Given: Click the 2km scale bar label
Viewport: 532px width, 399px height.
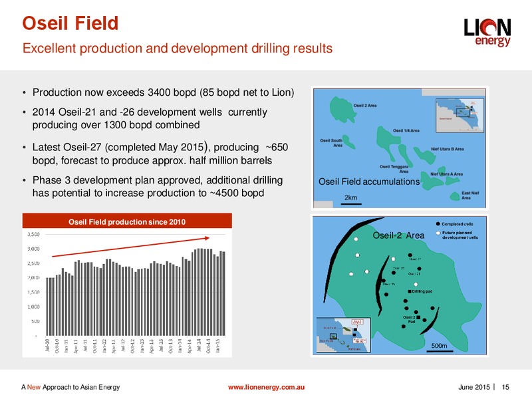Looking at the screenshot, I should [351, 198].
